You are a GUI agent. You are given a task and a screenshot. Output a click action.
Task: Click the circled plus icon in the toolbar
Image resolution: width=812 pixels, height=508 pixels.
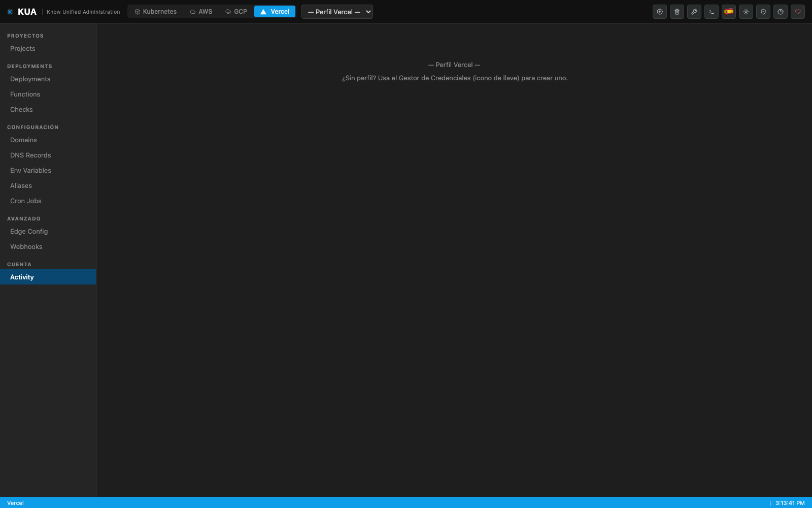(x=660, y=12)
